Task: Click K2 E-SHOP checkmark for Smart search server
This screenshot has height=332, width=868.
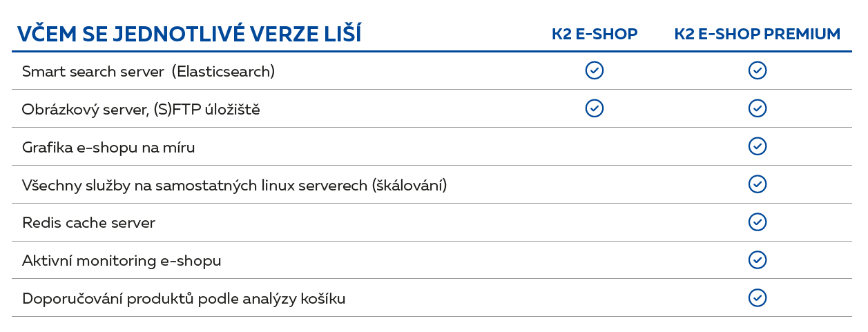Action: click(x=594, y=70)
